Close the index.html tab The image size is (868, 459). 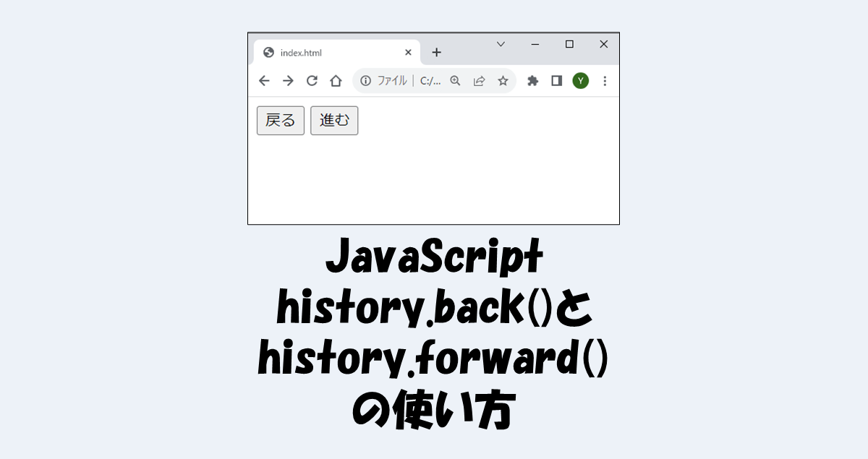coord(407,52)
